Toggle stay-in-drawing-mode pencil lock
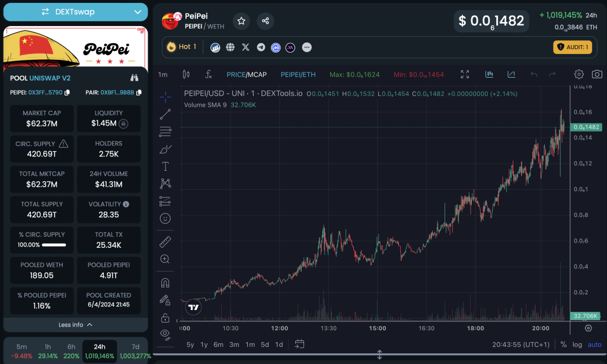The width and height of the screenshot is (607, 364). (x=165, y=300)
